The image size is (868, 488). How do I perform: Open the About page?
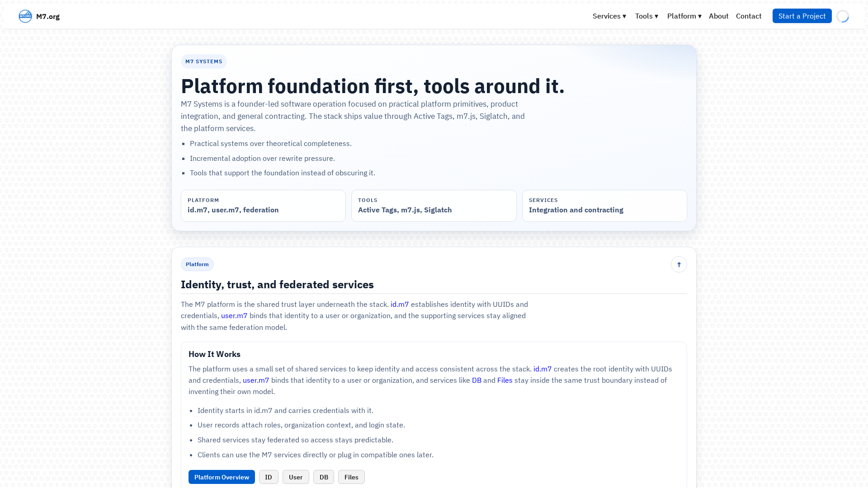pyautogui.click(x=718, y=16)
